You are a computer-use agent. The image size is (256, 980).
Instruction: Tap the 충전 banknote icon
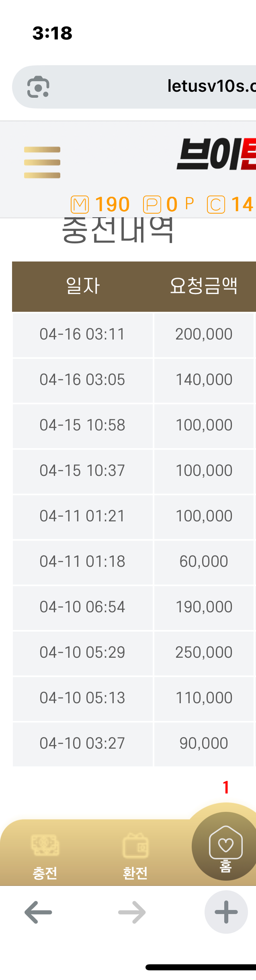coord(45,845)
